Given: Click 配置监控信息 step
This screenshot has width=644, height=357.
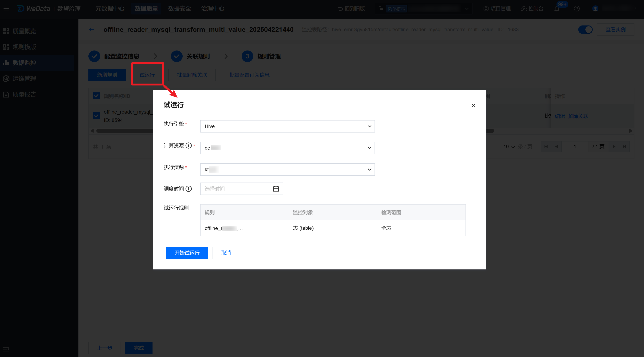Looking at the screenshot, I should pos(114,56).
